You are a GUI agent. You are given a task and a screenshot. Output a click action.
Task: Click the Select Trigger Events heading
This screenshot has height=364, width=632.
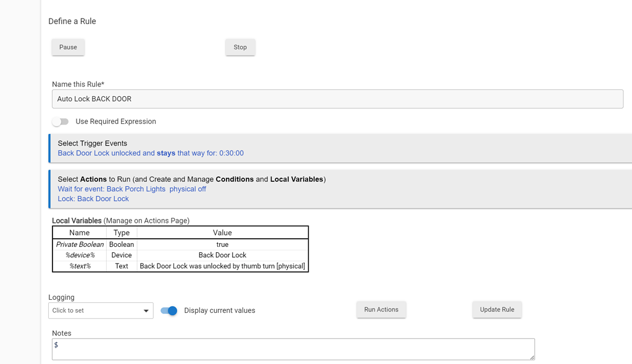(93, 143)
